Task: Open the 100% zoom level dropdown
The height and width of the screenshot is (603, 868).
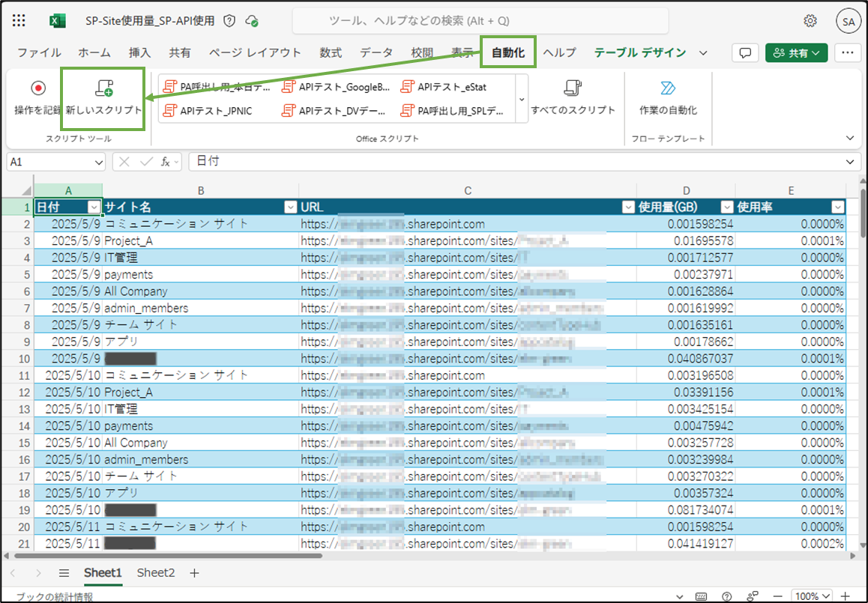Action: click(x=811, y=596)
